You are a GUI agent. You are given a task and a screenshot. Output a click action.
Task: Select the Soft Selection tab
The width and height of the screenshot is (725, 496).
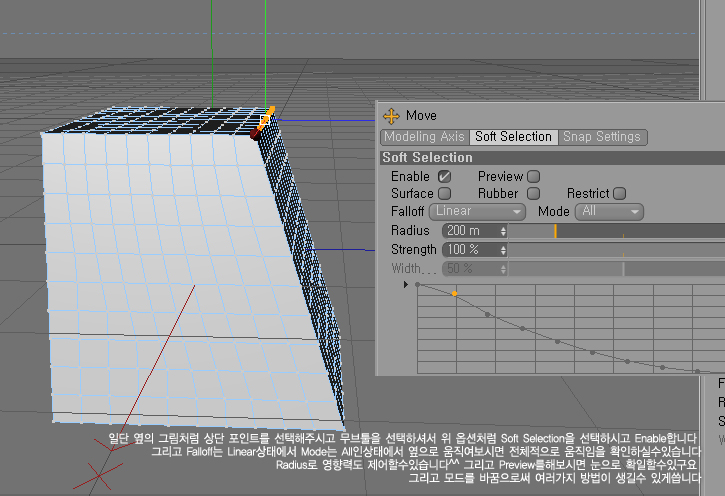click(513, 137)
